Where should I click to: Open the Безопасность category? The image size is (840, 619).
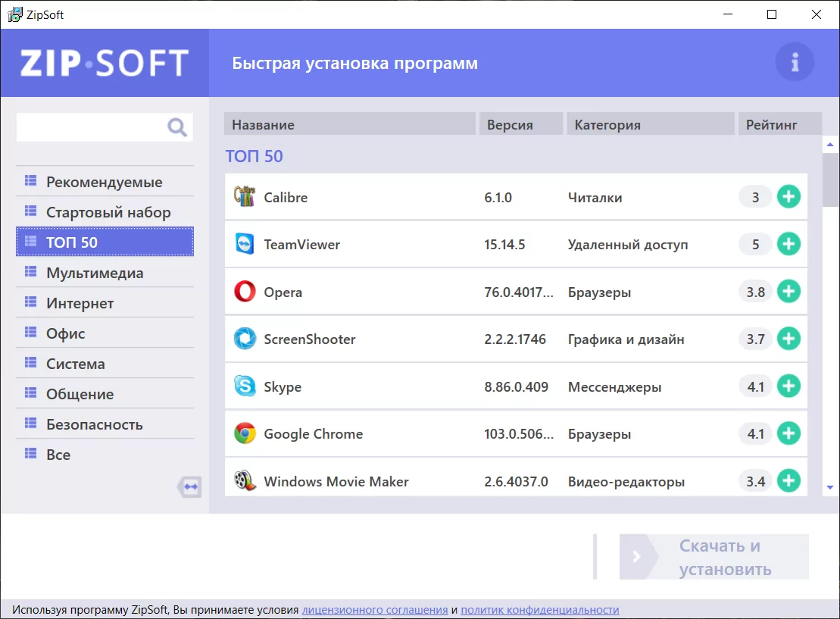coord(105,424)
